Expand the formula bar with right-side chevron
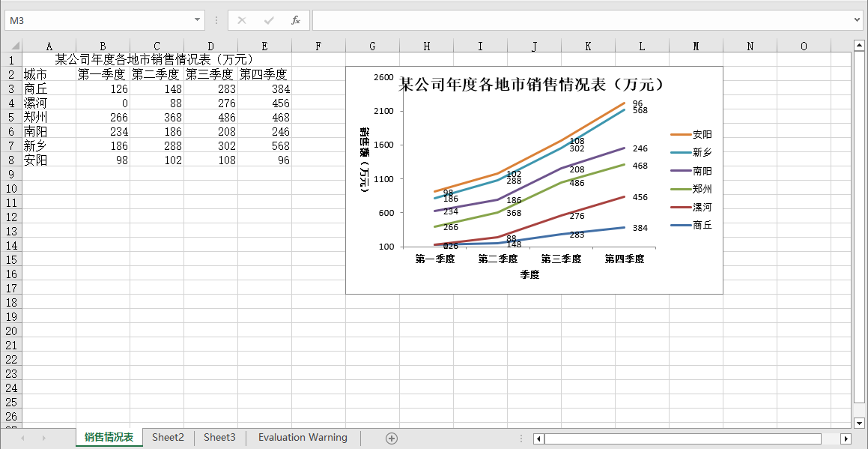Image resolution: width=868 pixels, height=449 pixels. tap(858, 20)
